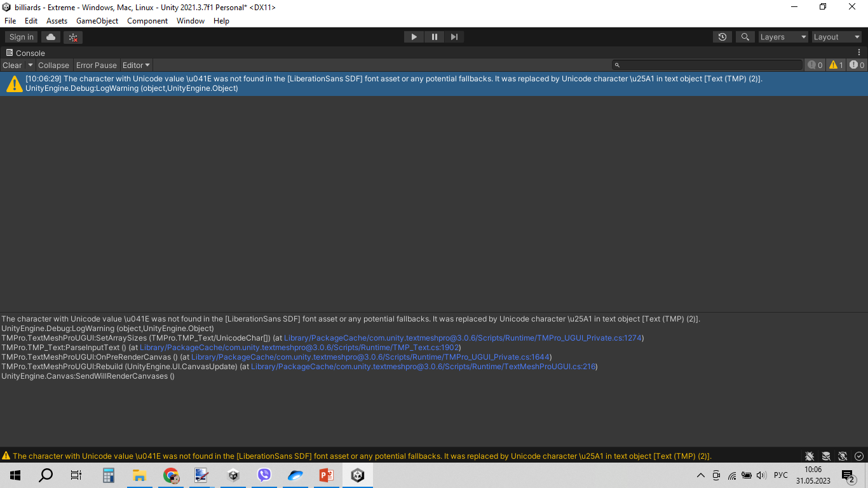Focus the Console search field

coord(707,65)
